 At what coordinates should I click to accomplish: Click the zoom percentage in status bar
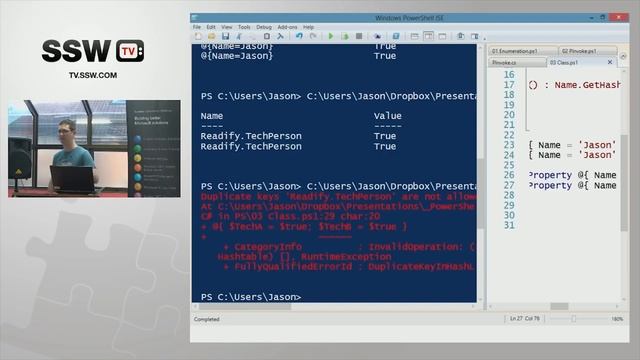[x=617, y=319]
